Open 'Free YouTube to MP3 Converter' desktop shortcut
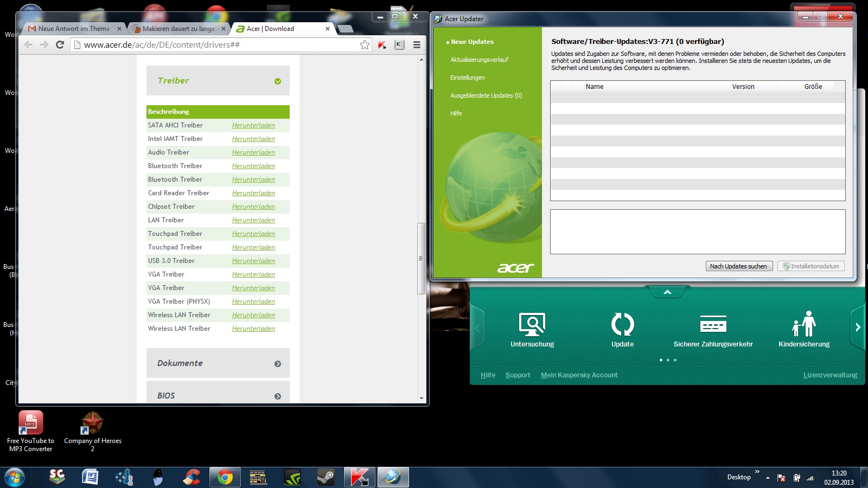The height and width of the screenshot is (488, 868). click(x=31, y=431)
